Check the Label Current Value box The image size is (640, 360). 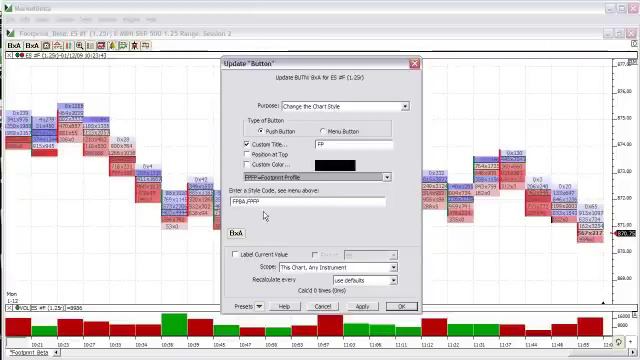click(x=235, y=254)
